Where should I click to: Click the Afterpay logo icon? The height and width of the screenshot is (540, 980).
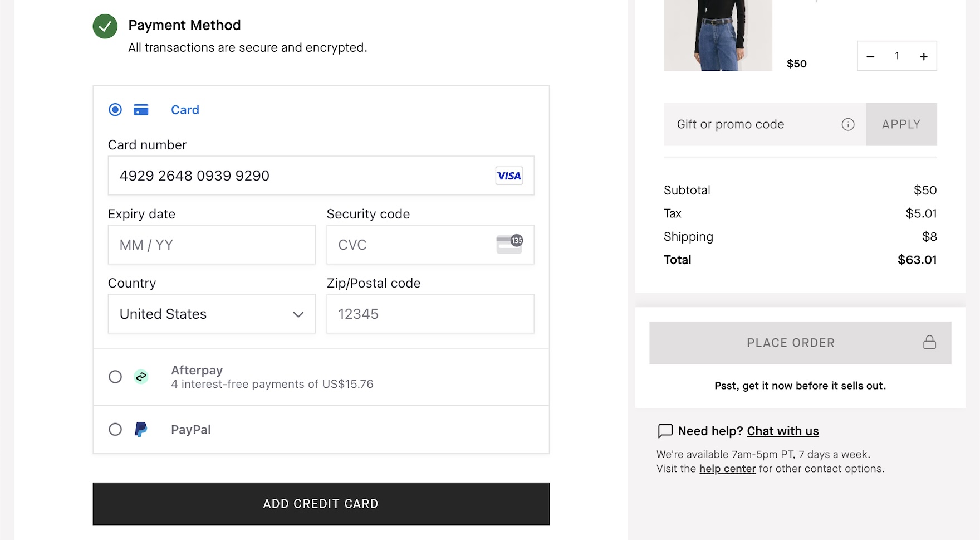coord(141,377)
